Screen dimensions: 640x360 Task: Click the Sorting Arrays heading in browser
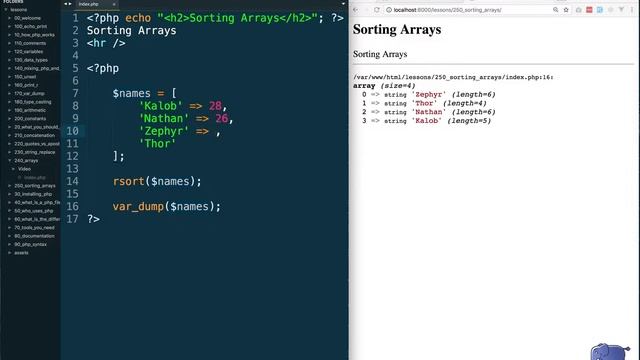[x=397, y=29]
